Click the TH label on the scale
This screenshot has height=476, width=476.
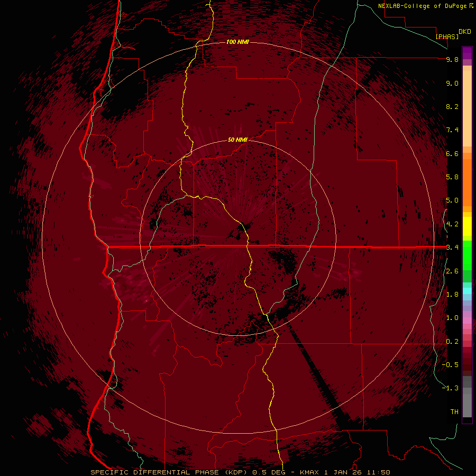[x=454, y=412]
